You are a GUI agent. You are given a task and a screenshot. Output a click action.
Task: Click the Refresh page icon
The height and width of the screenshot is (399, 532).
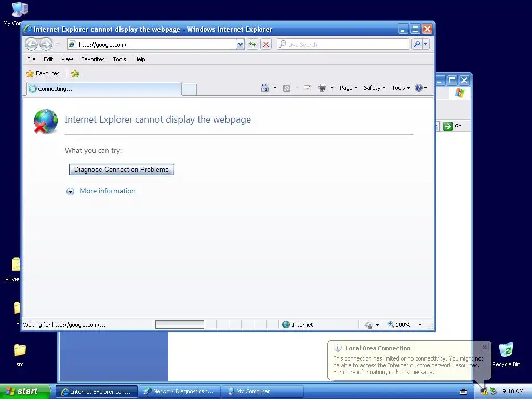click(252, 45)
